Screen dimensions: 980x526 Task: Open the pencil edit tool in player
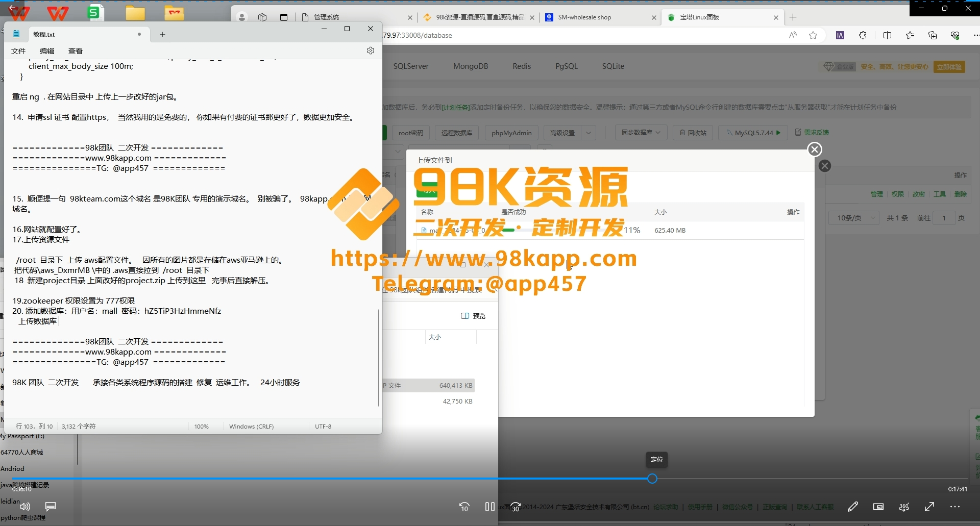(853, 507)
